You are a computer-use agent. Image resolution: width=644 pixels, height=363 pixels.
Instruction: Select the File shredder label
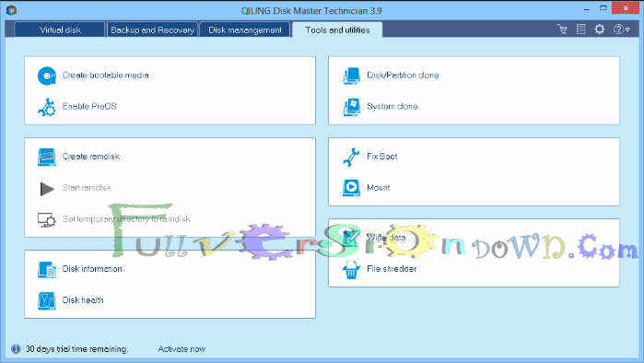coord(392,269)
